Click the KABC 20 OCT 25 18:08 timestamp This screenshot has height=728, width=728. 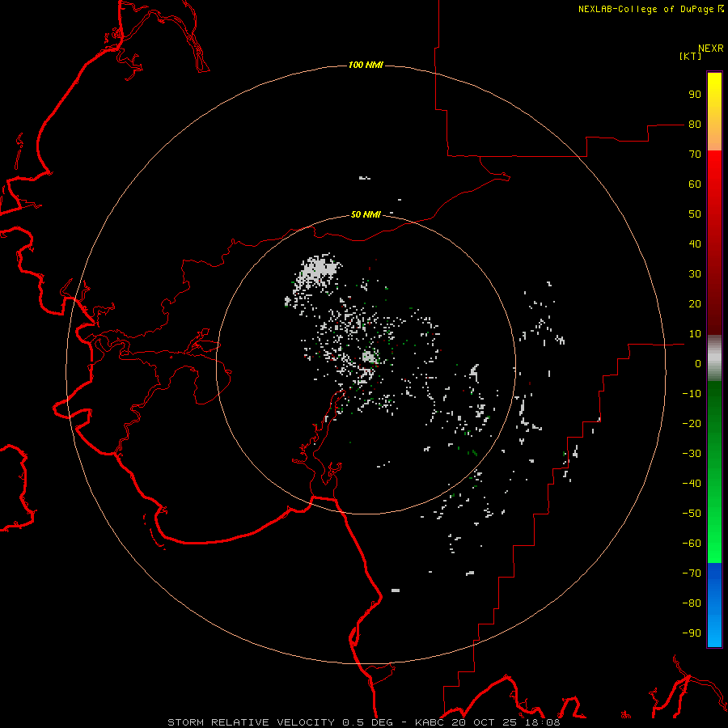tap(488, 722)
